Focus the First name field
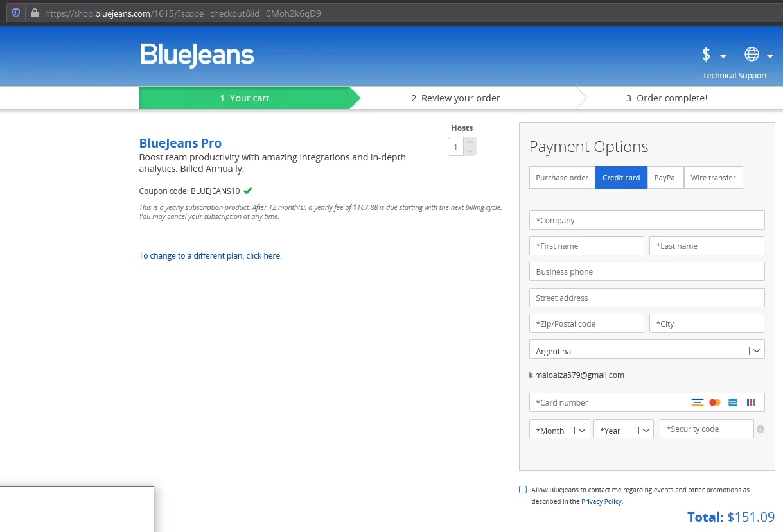 pyautogui.click(x=586, y=246)
